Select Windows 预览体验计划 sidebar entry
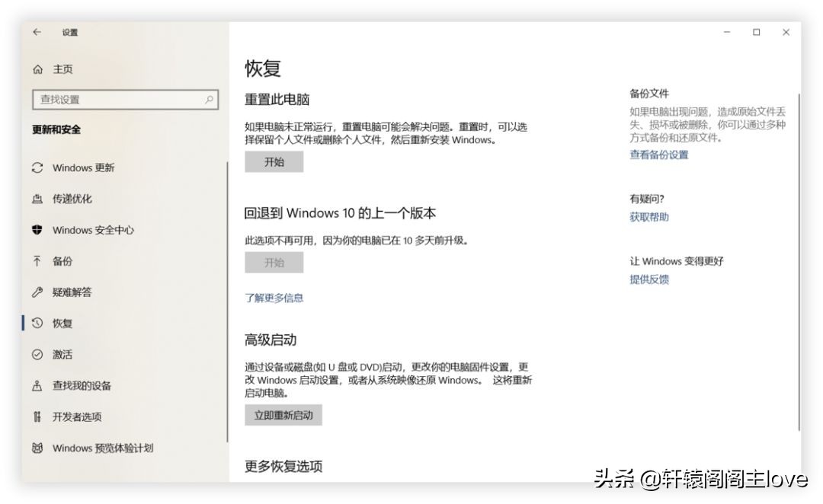Screen dimensions: 823x504 point(103,448)
